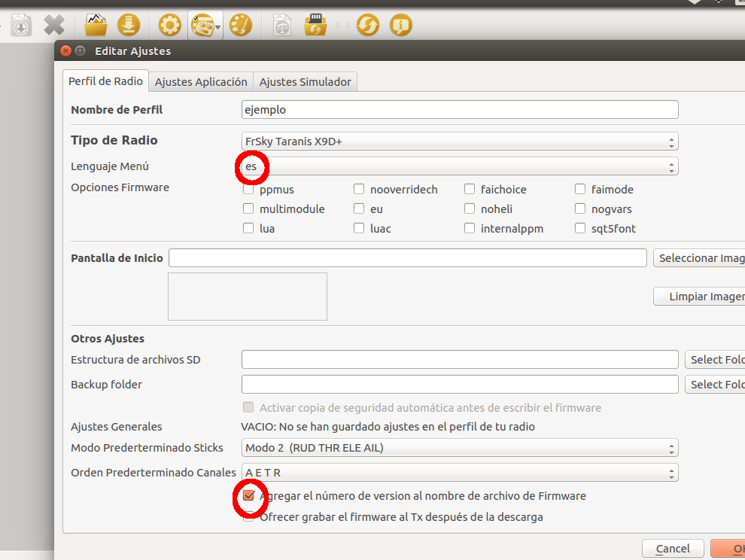Click the Otros Ajustes heading
This screenshot has width=745, height=560.
coord(108,339)
